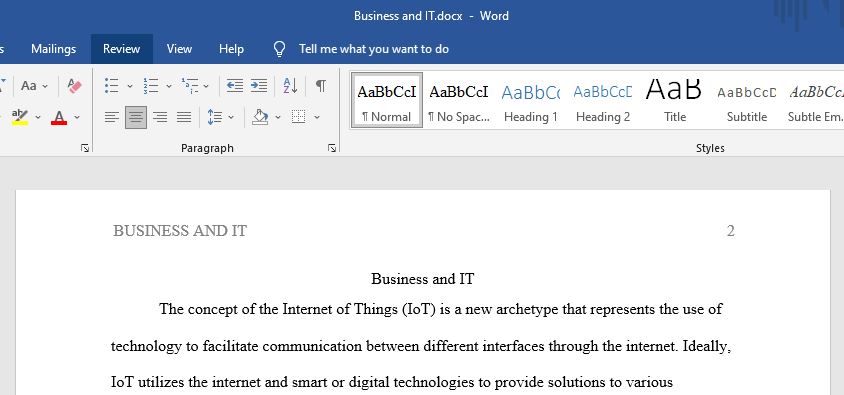Viewport: 844px width, 395px height.
Task: Switch to the Mailings tab
Action: click(53, 49)
